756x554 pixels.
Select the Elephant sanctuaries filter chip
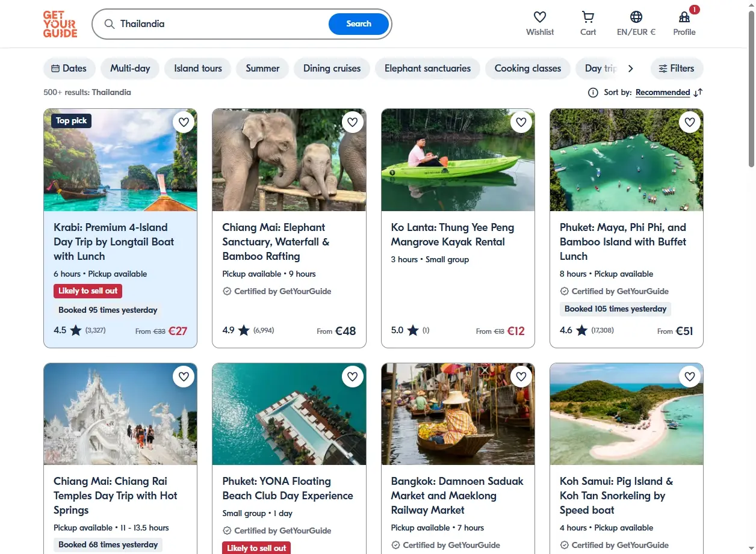click(x=427, y=69)
